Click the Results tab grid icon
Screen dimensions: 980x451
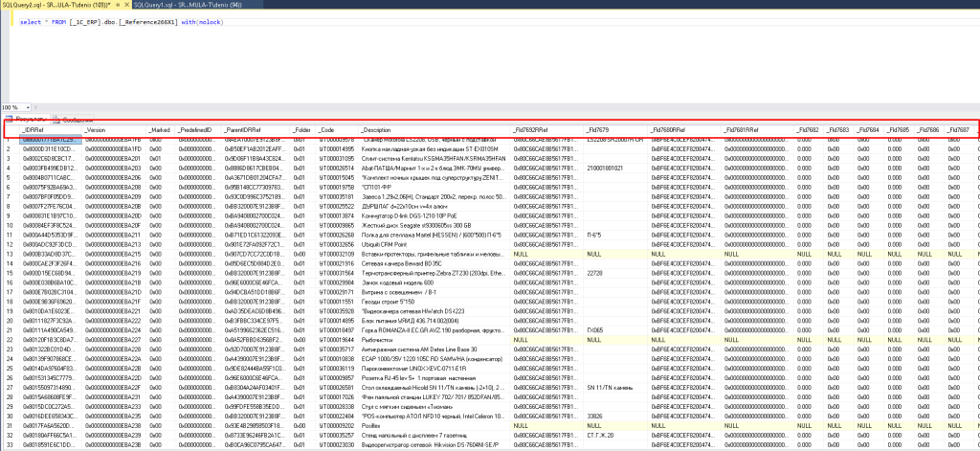(9, 119)
